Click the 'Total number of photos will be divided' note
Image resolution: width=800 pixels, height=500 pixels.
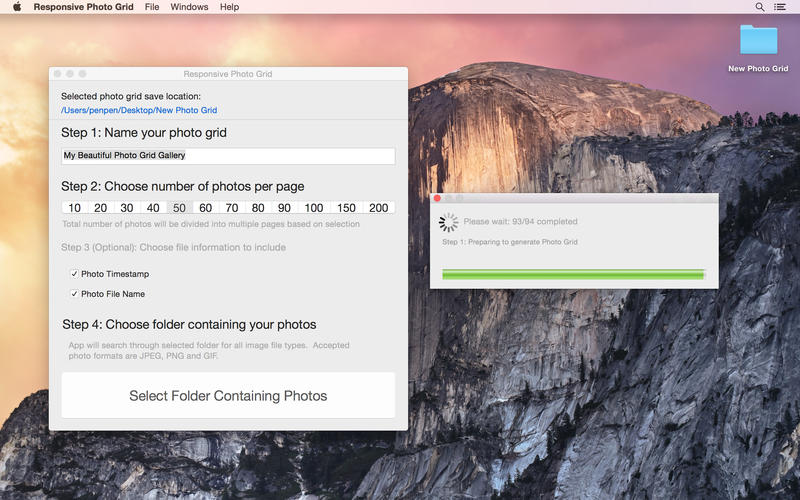(x=211, y=224)
